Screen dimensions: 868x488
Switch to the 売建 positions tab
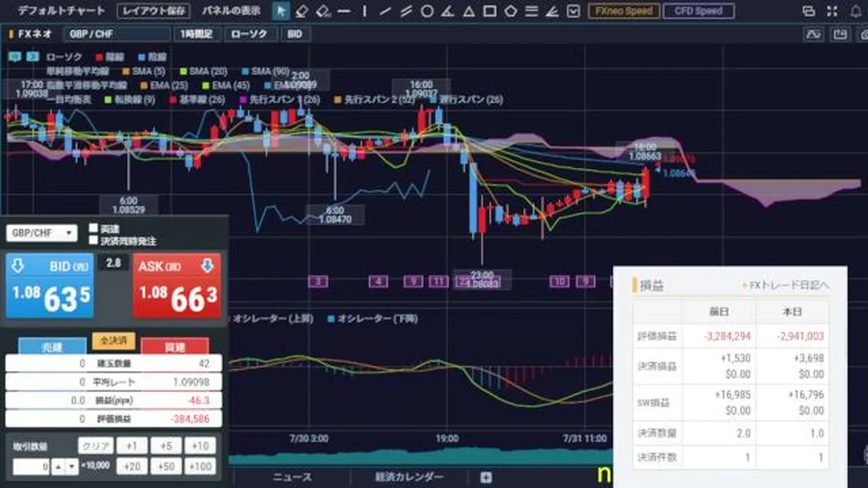(x=52, y=346)
